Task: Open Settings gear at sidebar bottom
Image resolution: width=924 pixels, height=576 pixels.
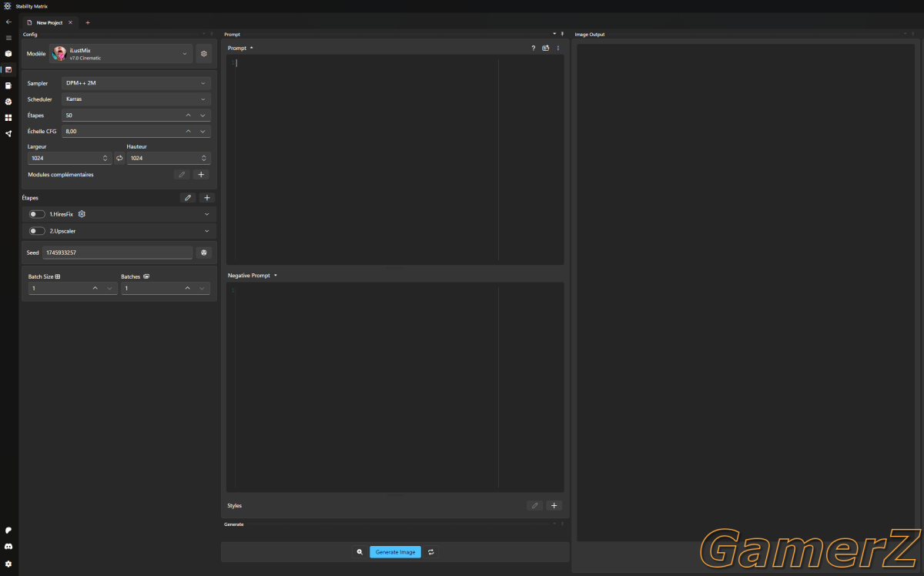Action: 8,564
